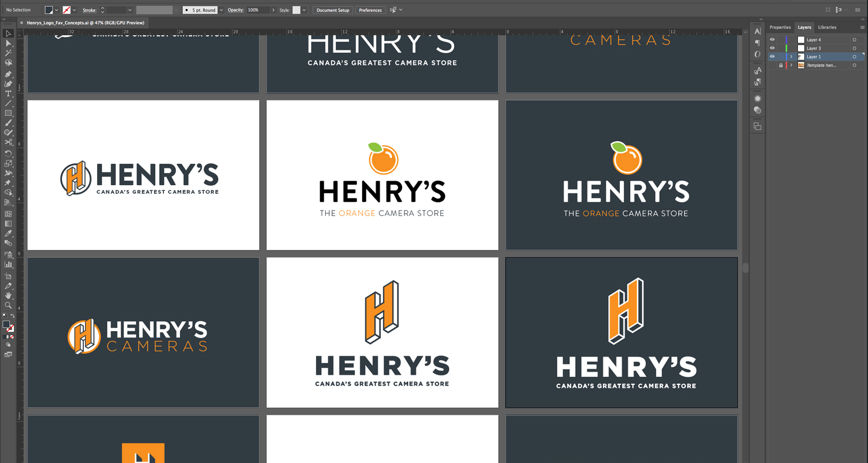868x463 pixels.
Task: Select the Column Graph tool
Action: (8, 264)
